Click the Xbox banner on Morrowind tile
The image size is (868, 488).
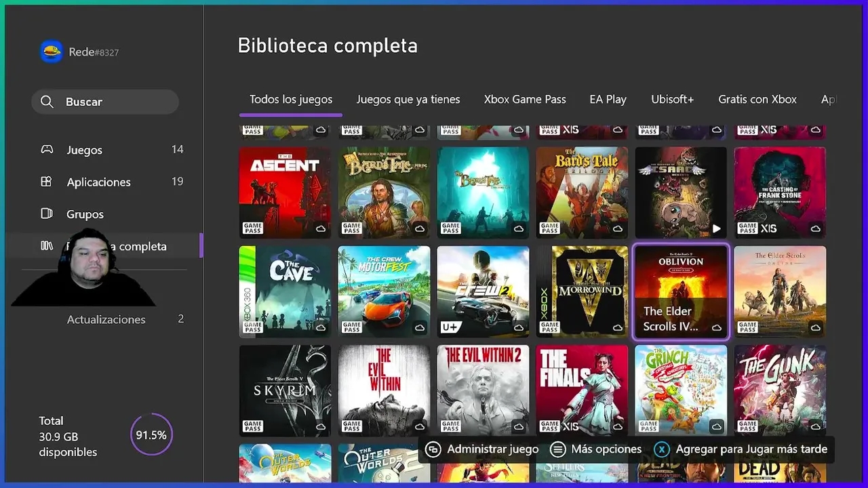click(545, 291)
